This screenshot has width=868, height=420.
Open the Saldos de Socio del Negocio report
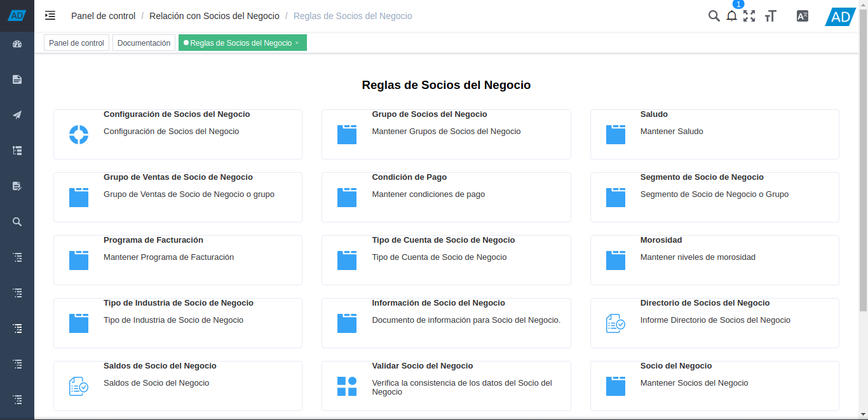point(78,386)
